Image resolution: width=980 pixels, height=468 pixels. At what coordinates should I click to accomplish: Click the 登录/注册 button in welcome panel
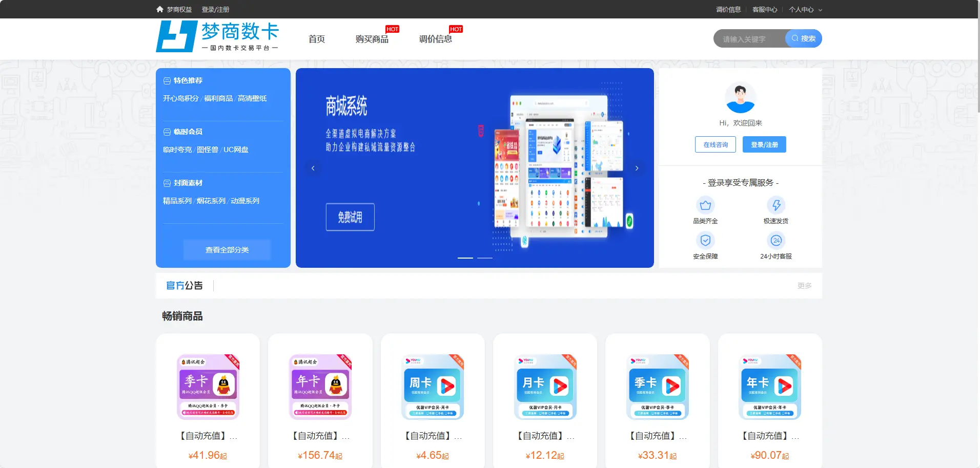(764, 144)
